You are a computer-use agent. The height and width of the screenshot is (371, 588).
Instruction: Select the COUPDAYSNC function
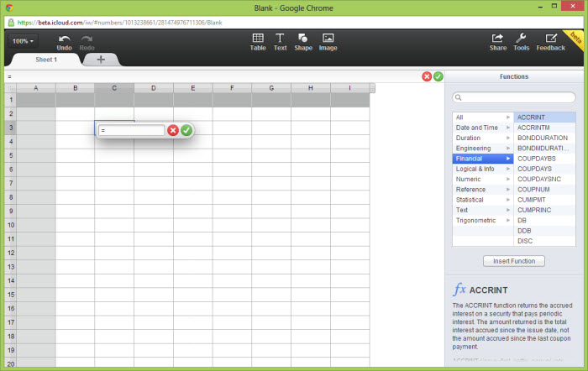pyautogui.click(x=544, y=179)
